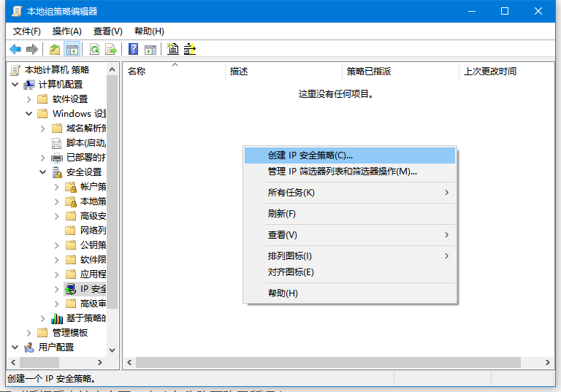Click the 描述 column header
This screenshot has width=561, height=392.
pos(283,72)
